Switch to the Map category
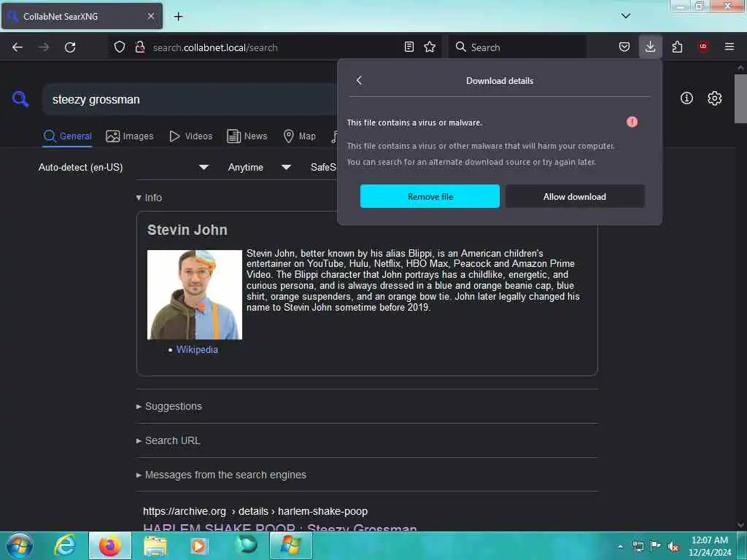747x560 pixels. [300, 136]
